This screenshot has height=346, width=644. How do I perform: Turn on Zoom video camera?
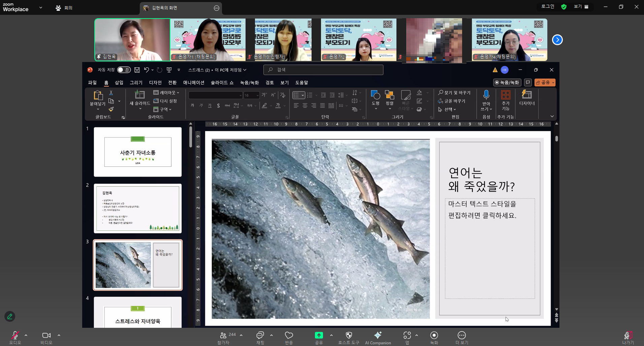46,336
